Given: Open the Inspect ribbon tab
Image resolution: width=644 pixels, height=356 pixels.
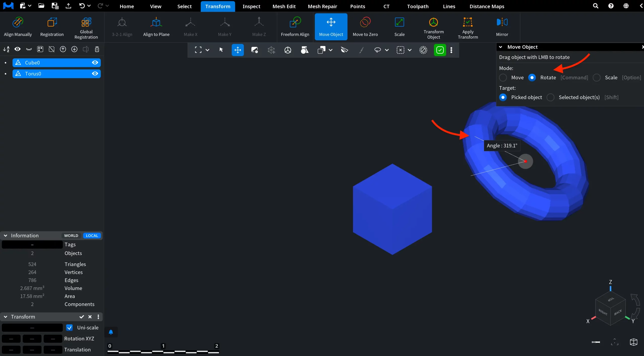Looking at the screenshot, I should point(251,6).
